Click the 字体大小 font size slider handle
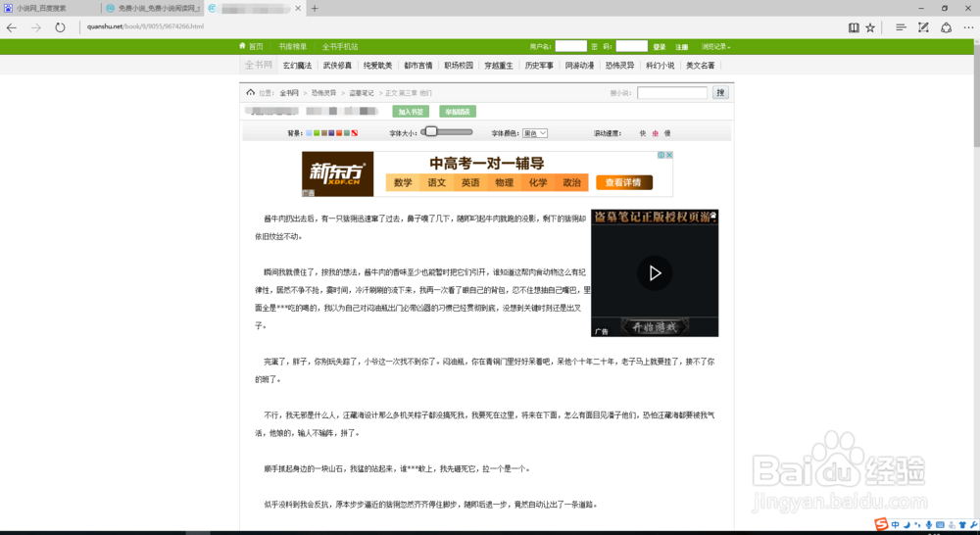Screen dimensions: 980x535 430,132
